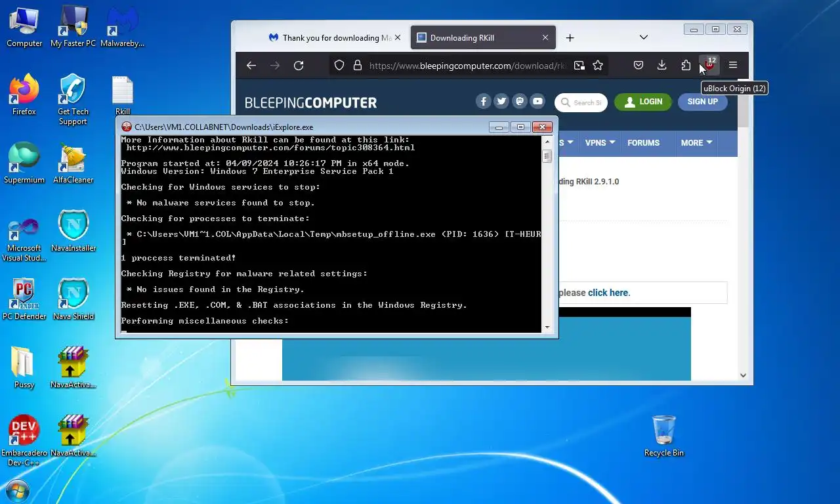Screen dimensions: 840x504
Task: Open BleepingComputer Mastodon icon
Action: [x=520, y=101]
